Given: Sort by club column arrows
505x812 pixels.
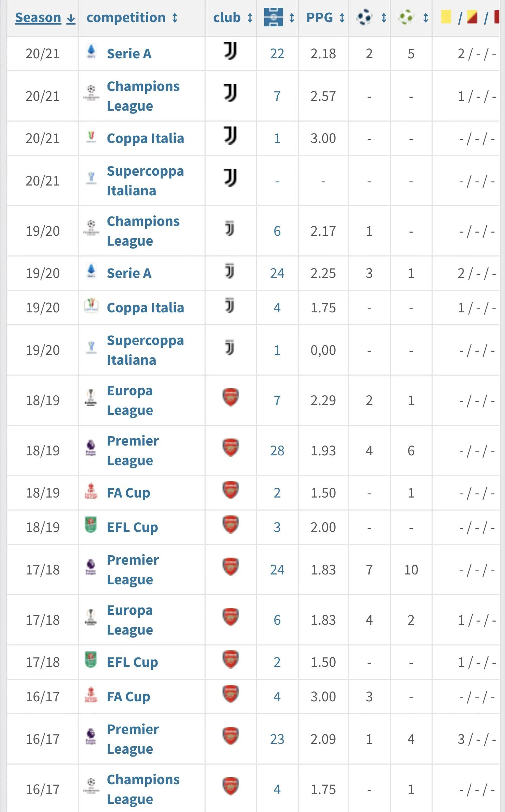Looking at the screenshot, I should pyautogui.click(x=250, y=18).
